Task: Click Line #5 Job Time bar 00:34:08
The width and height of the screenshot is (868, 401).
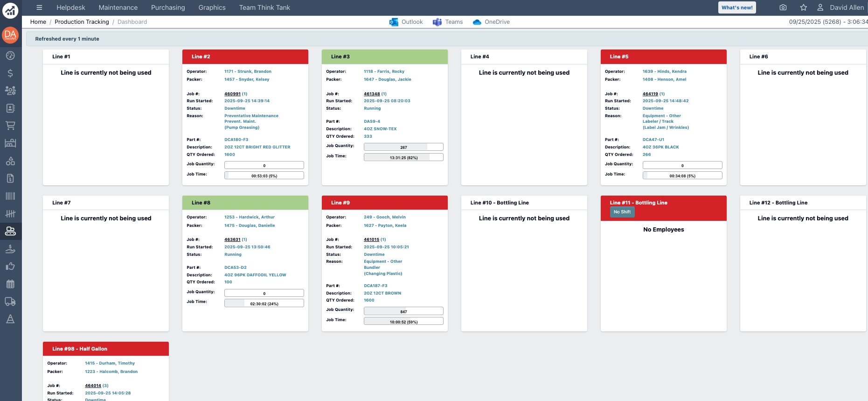Action: click(682, 176)
